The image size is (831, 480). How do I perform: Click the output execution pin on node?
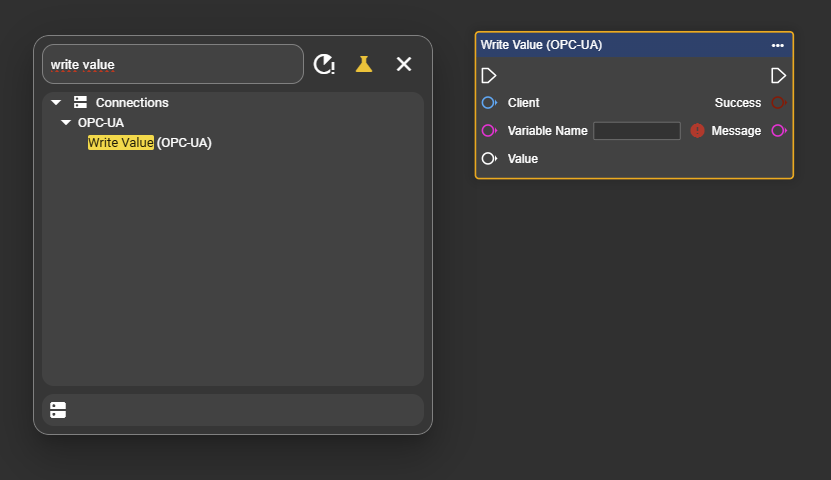pyautogui.click(x=778, y=76)
